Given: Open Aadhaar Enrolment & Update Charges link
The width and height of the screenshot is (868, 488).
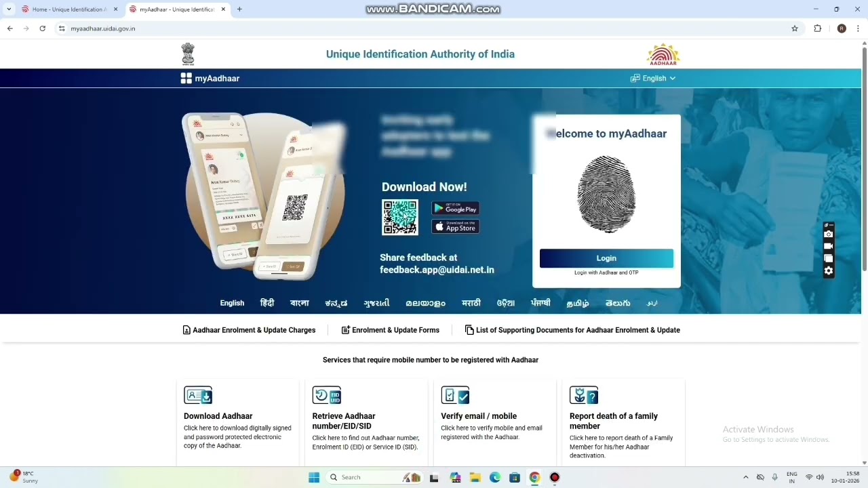Looking at the screenshot, I should [249, 330].
